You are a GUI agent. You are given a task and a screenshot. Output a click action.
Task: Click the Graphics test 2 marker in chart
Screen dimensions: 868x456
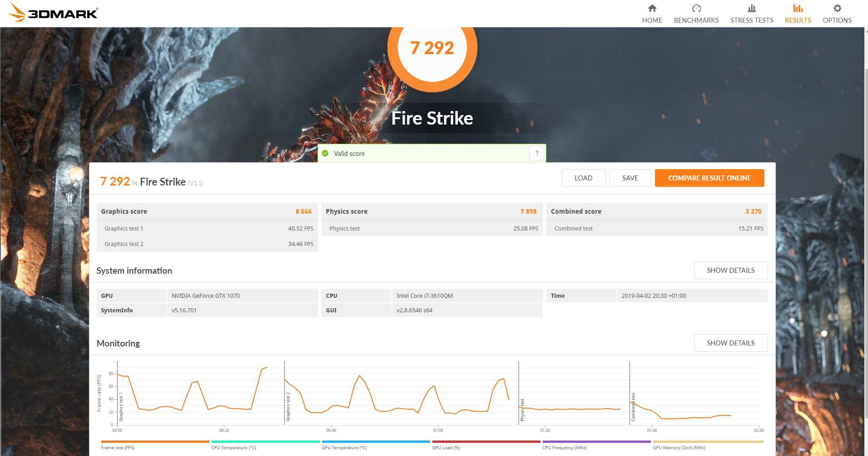tap(288, 406)
